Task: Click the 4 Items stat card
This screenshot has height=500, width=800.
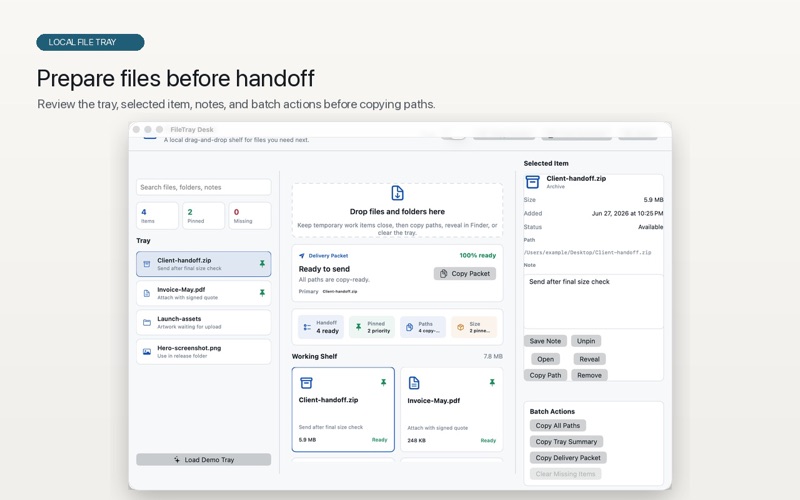Action: point(157,216)
